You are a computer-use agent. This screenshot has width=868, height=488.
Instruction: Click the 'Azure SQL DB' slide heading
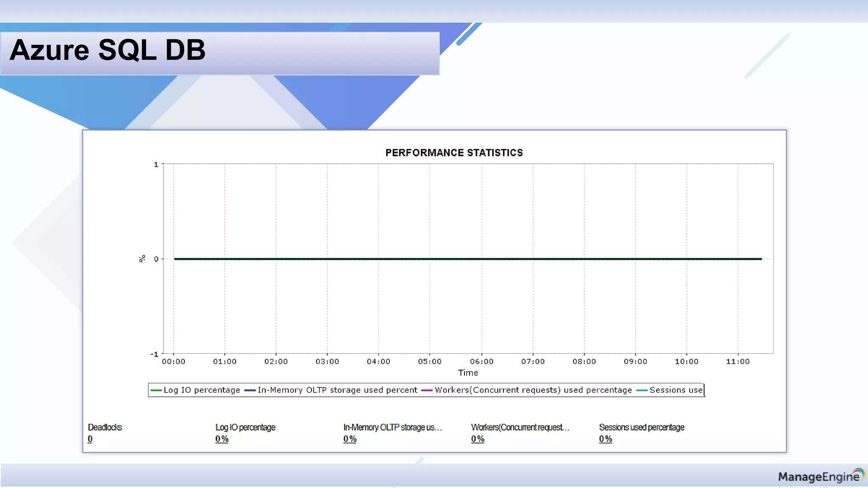pyautogui.click(x=108, y=50)
